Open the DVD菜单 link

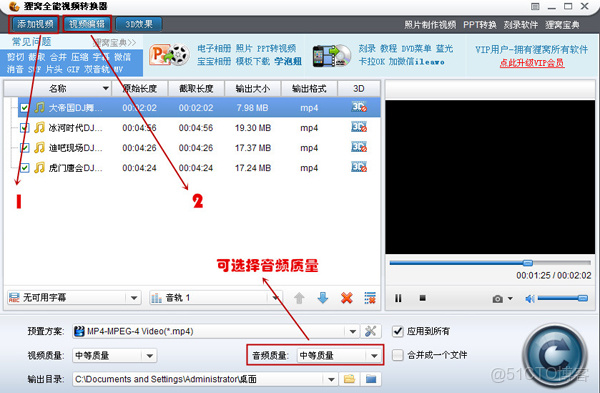pyautogui.click(x=416, y=49)
